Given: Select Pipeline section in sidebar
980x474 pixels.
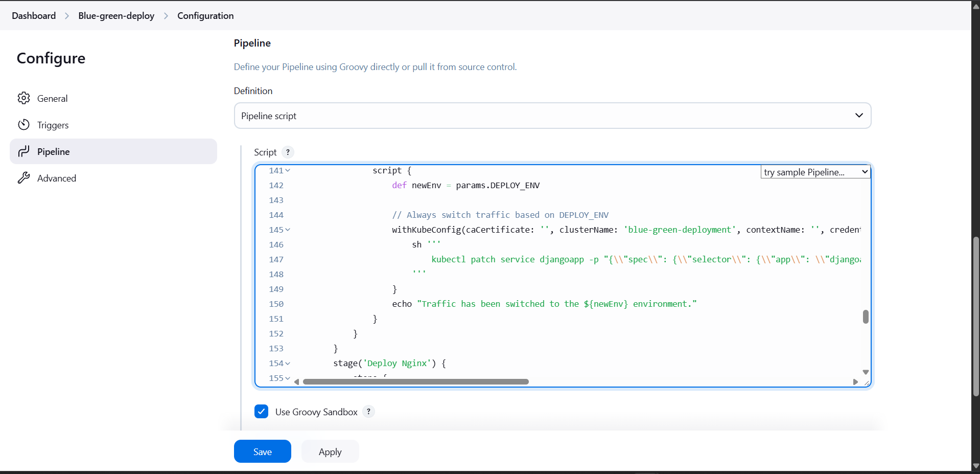Looking at the screenshot, I should tap(113, 151).
